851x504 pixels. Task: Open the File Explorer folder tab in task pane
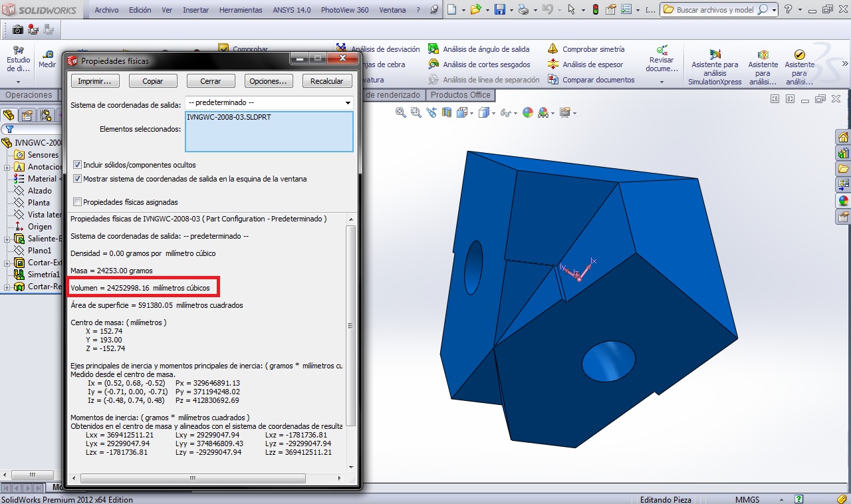[843, 168]
